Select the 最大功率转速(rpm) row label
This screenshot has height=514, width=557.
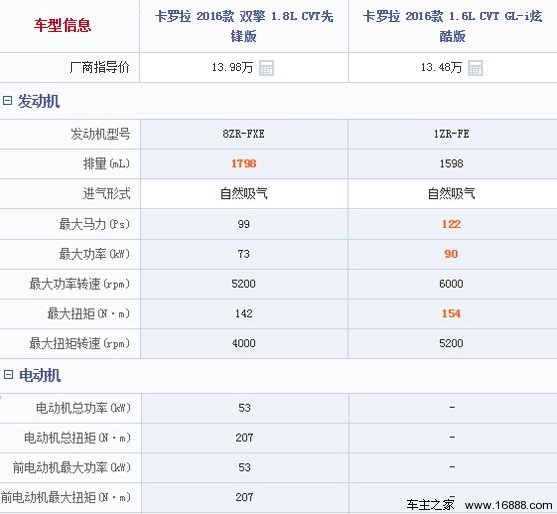pyautogui.click(x=80, y=284)
